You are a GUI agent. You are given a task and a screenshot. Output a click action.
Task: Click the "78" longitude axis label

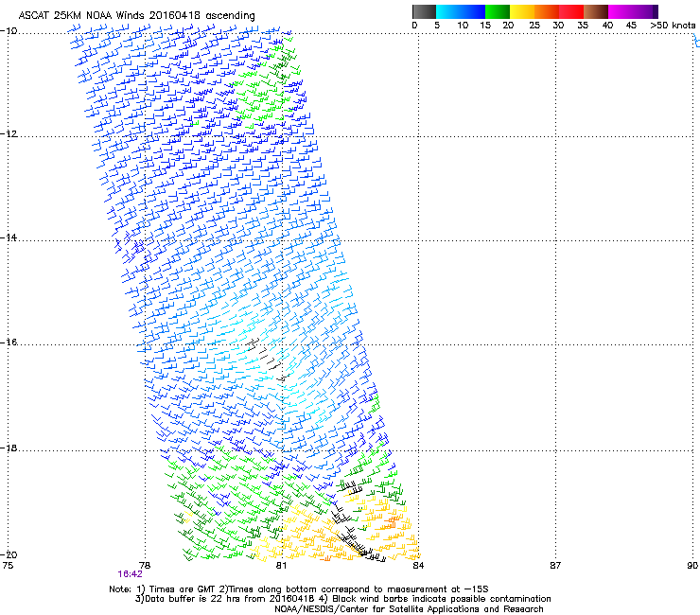145,566
